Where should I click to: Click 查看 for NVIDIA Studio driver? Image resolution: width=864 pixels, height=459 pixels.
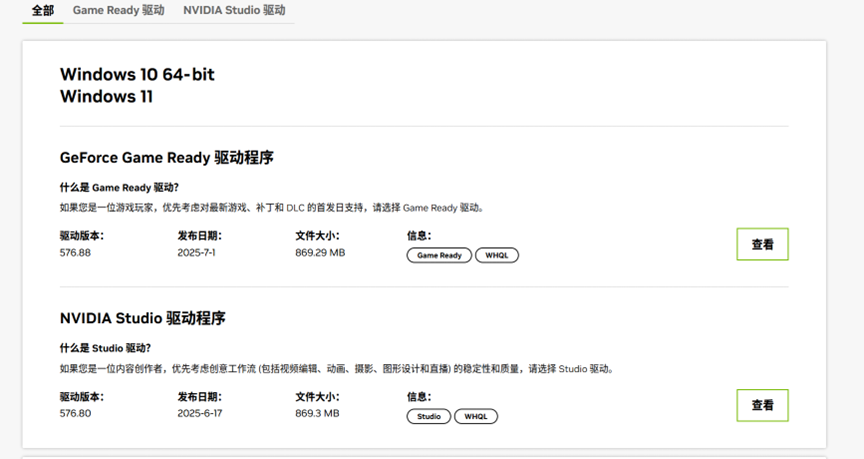point(762,405)
